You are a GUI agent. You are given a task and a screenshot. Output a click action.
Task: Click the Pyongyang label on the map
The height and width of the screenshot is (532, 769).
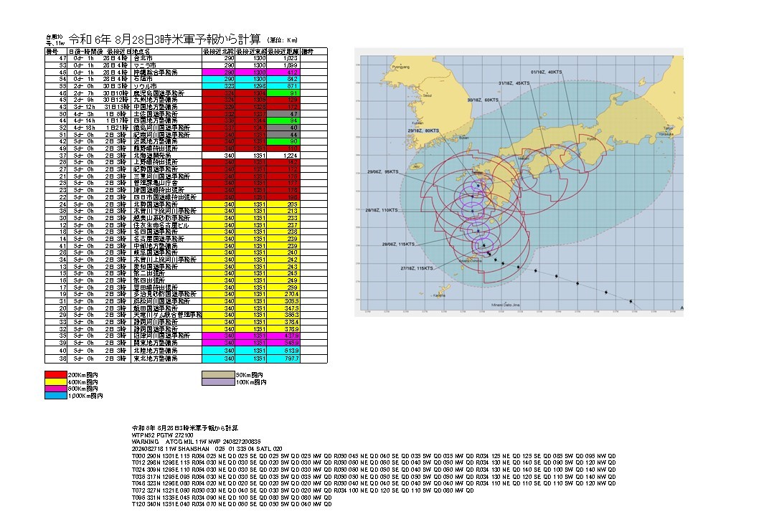(x=390, y=65)
